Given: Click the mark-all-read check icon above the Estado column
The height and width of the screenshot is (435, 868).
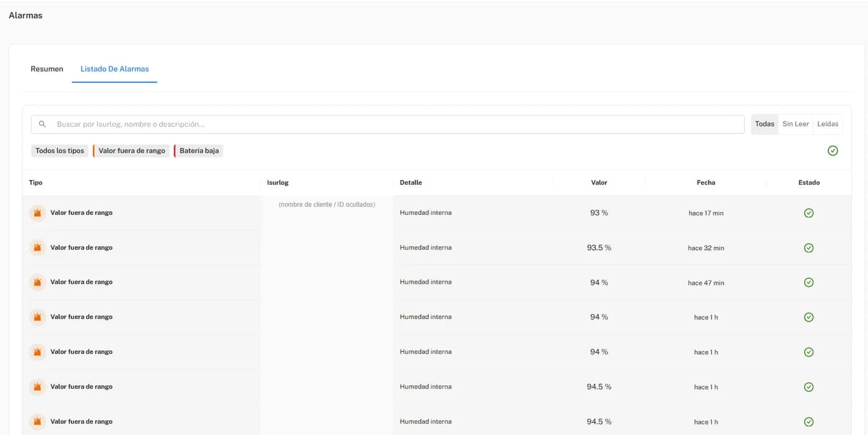Looking at the screenshot, I should [833, 151].
